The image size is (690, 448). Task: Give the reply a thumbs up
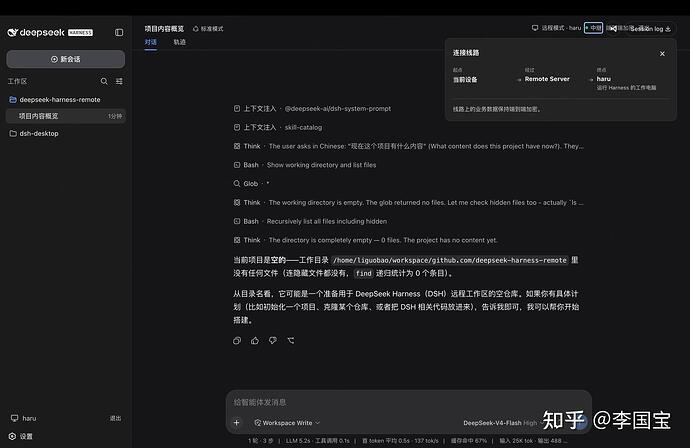(255, 341)
